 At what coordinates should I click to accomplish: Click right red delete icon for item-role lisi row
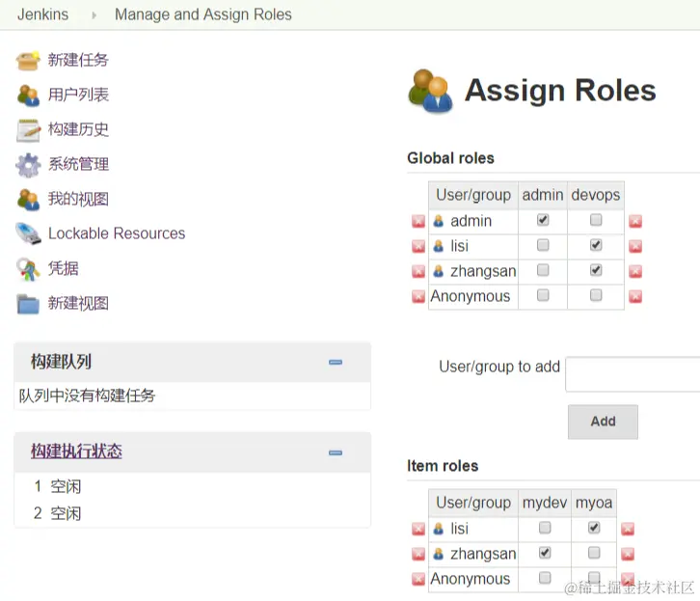pos(628,529)
